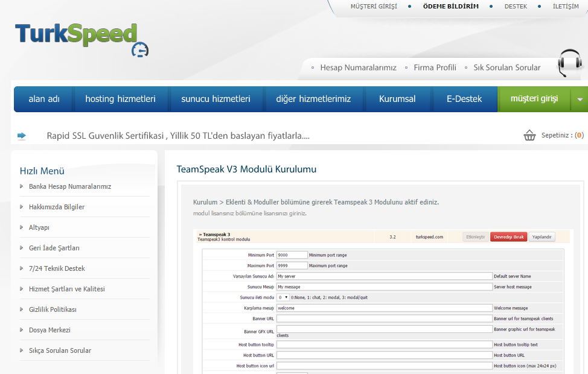This screenshot has width=588, height=374.
Task: Open the alan adı menu
Action: [44, 99]
